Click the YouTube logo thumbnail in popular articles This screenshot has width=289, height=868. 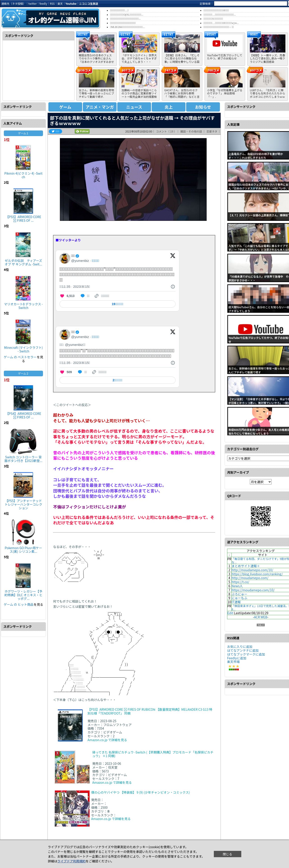point(258,329)
